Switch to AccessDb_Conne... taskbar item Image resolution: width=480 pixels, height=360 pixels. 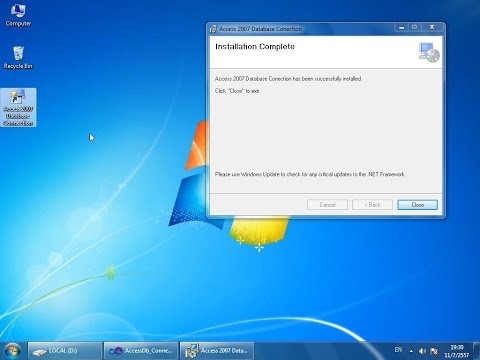[141, 351]
